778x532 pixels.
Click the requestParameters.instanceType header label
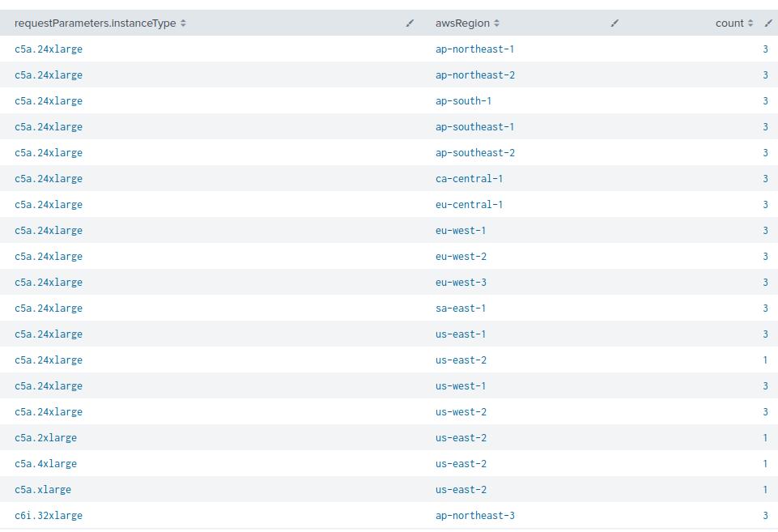(96, 23)
